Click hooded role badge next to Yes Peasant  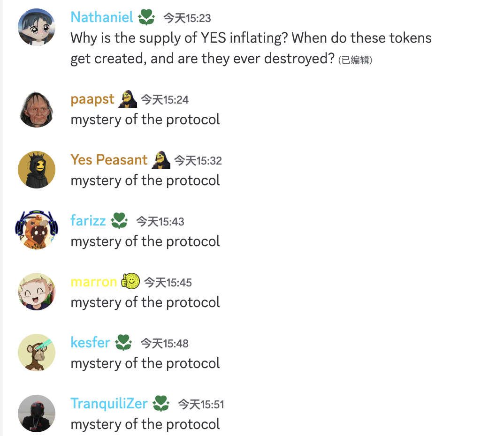(161, 160)
